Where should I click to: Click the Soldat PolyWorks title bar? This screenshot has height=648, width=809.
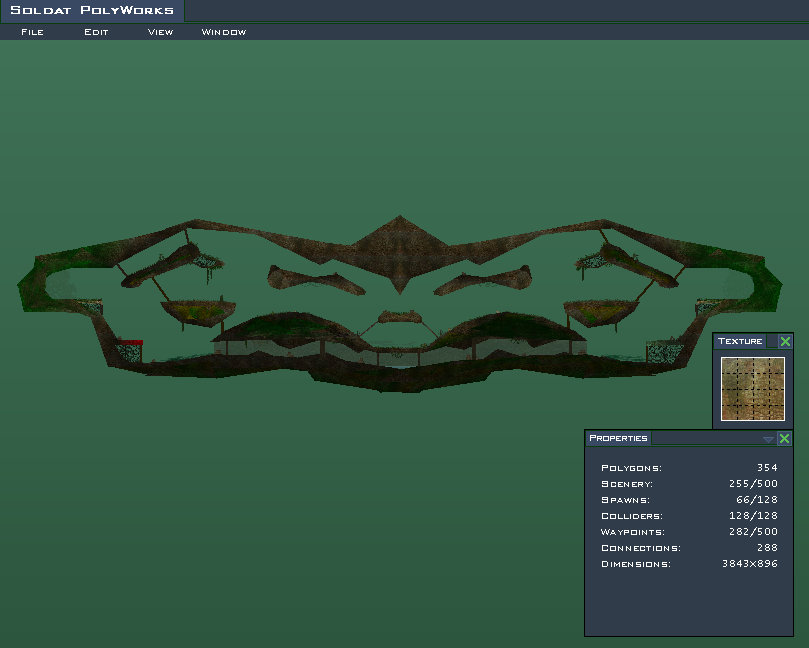coord(92,11)
